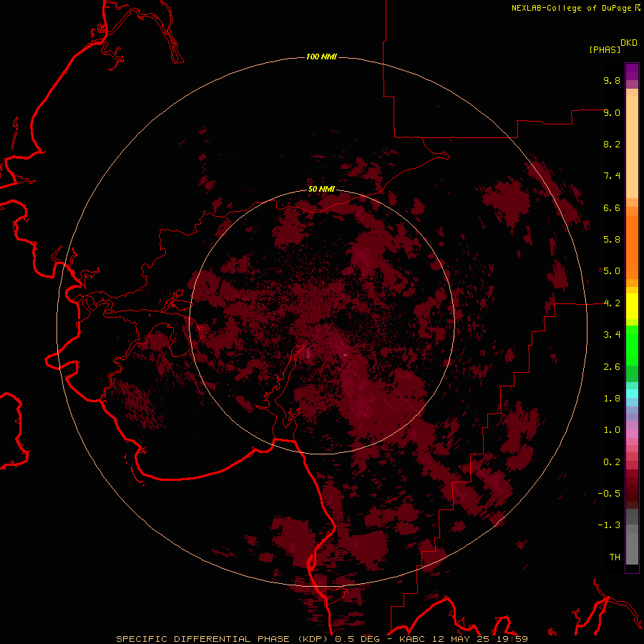Click the yellow segment of color bar
This screenshot has width=644, height=644.
pyautogui.click(x=632, y=306)
